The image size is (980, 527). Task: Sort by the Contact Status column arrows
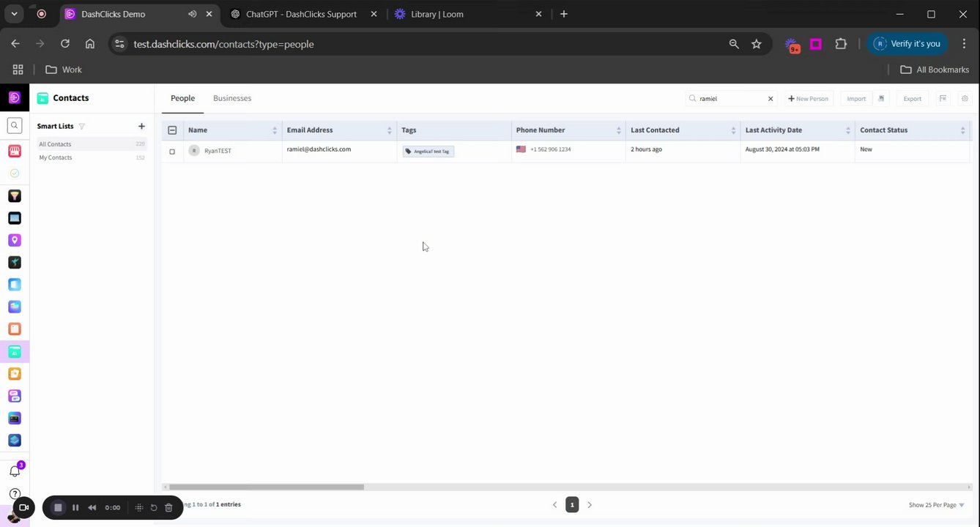coord(962,130)
